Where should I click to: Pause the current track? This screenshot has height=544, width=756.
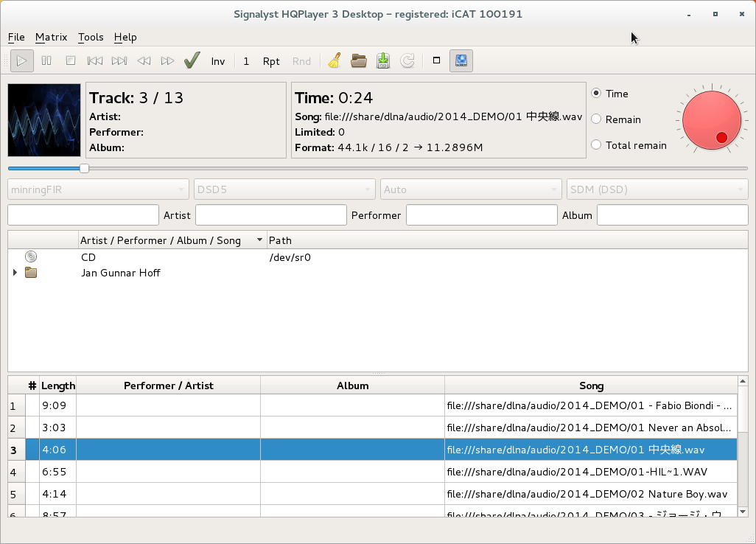point(46,60)
